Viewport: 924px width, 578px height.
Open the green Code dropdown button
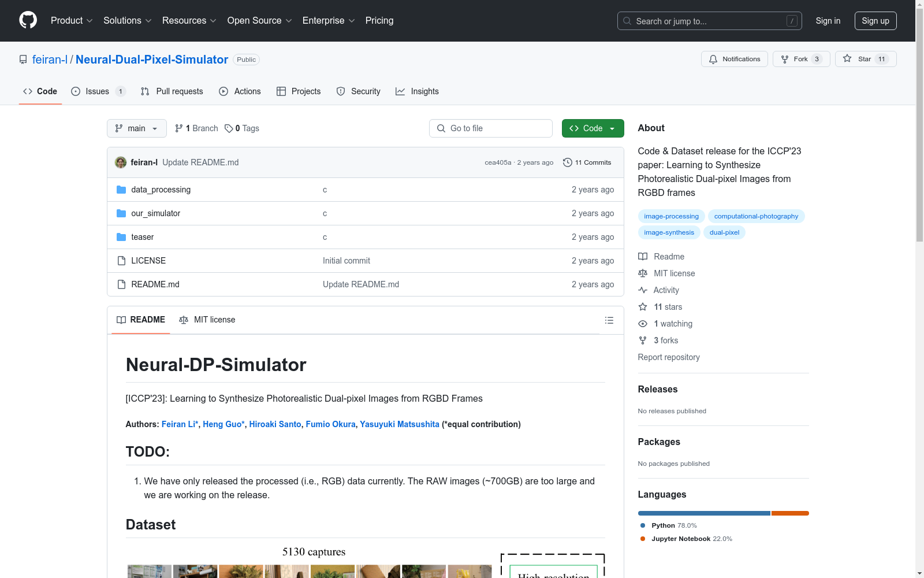pyautogui.click(x=593, y=128)
